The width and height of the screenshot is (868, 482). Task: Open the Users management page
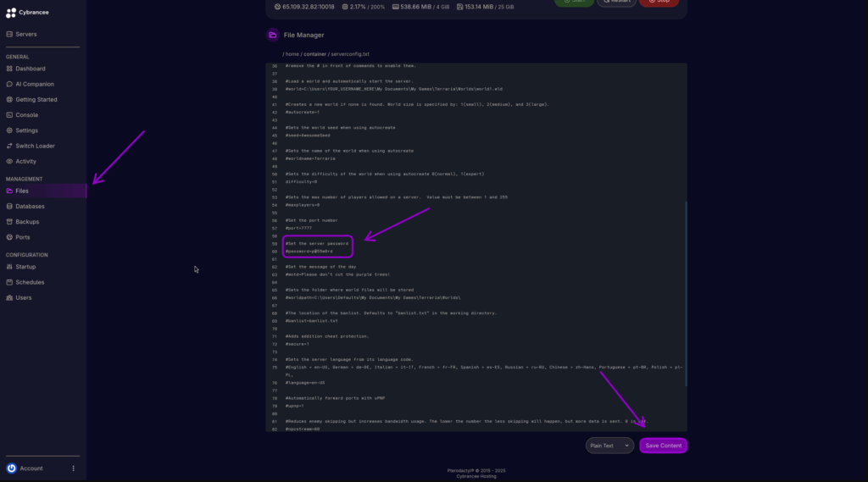point(19,297)
